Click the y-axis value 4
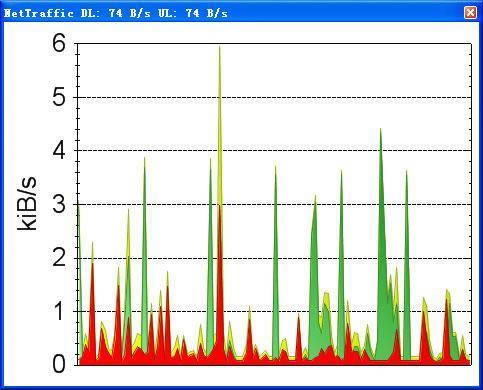This screenshot has width=483, height=390. coord(59,151)
